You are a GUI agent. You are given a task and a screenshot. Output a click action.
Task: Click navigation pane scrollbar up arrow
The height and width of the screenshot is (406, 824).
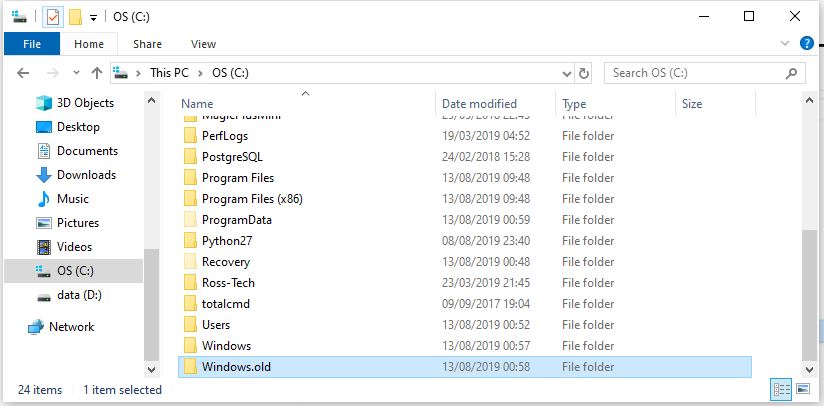(151, 100)
